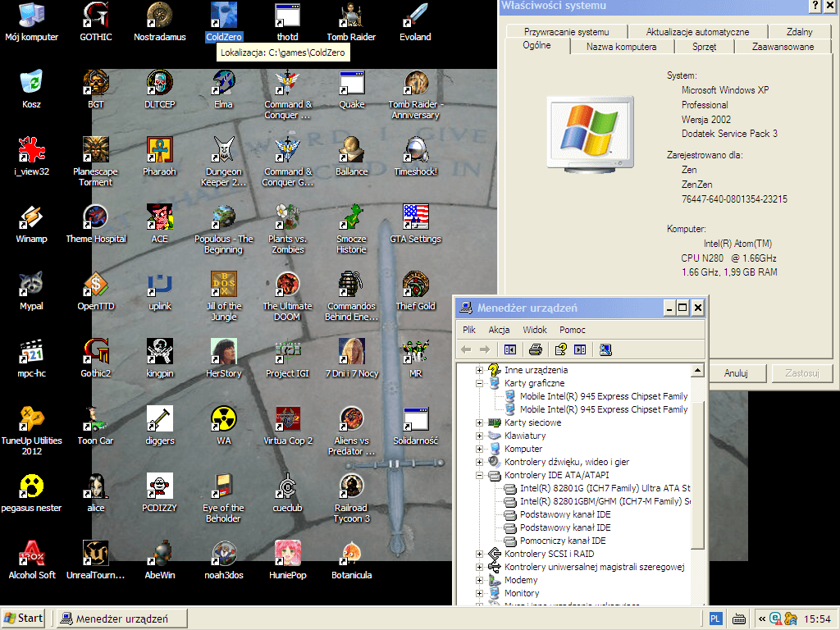Select the HerStory desktop shortcut
840x630 pixels.
(x=224, y=358)
